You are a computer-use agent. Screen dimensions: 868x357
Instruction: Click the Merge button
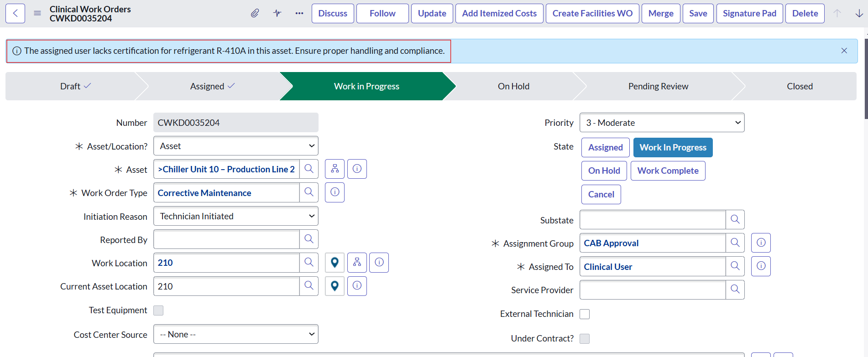(661, 13)
